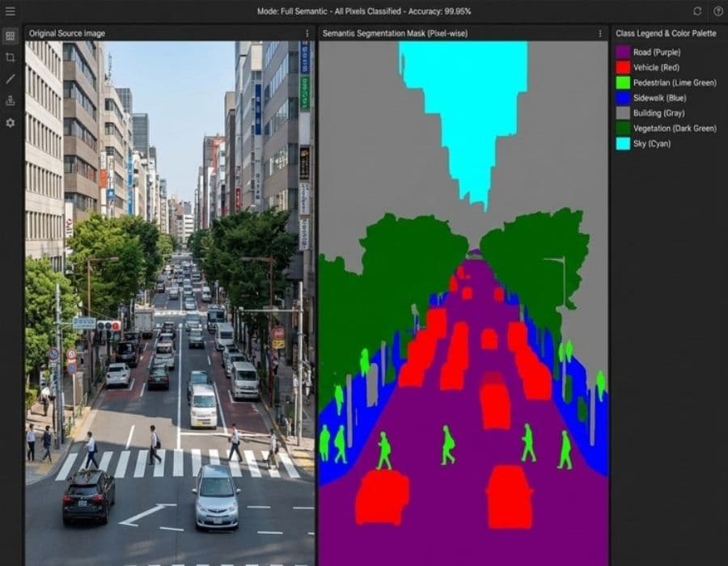Select the red Vehicle color swatch
728x566 pixels.
point(623,67)
